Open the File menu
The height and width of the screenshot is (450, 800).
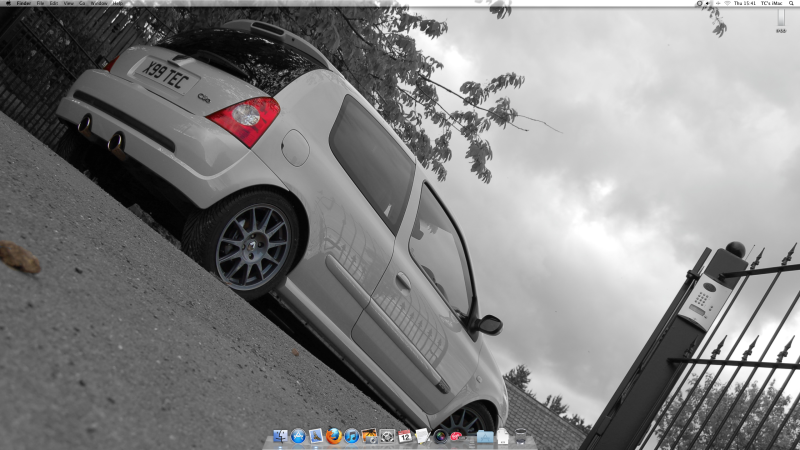[40, 3]
